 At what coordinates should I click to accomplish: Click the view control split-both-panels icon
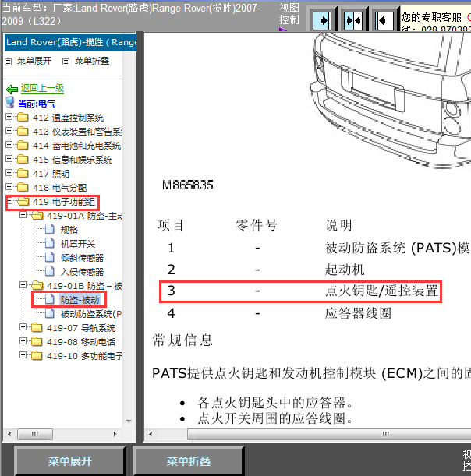pyautogui.click(x=353, y=20)
